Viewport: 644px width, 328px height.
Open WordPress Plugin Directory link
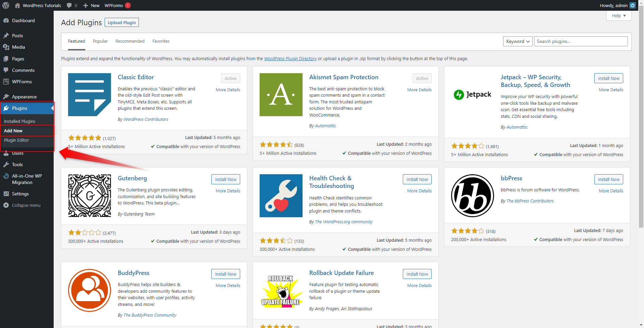(290, 58)
